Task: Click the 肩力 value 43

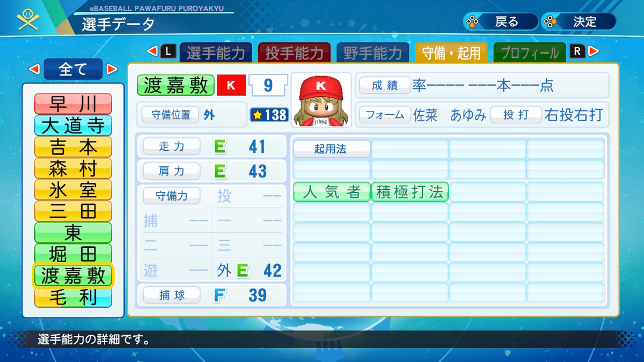Action: (x=258, y=171)
